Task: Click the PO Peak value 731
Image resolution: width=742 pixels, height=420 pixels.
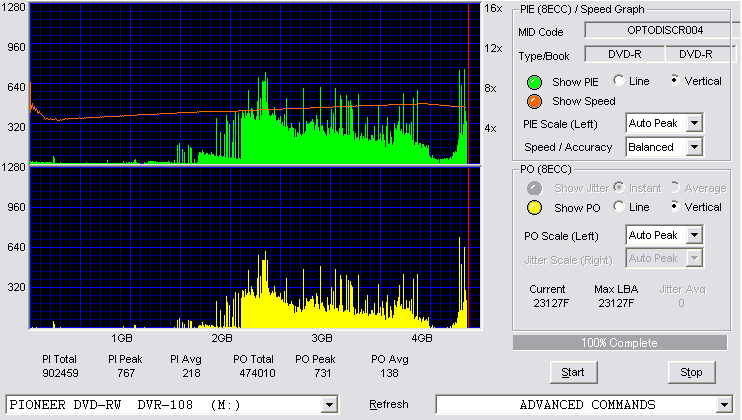Action: point(322,373)
